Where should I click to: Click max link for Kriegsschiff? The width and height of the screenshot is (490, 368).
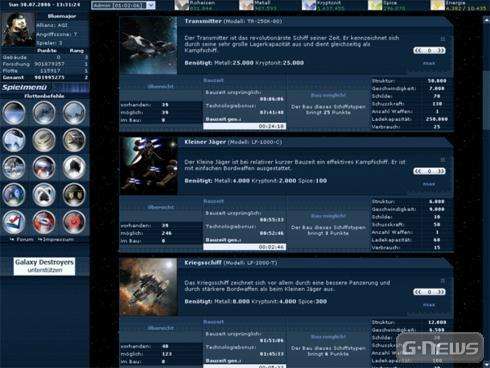pos(429,305)
